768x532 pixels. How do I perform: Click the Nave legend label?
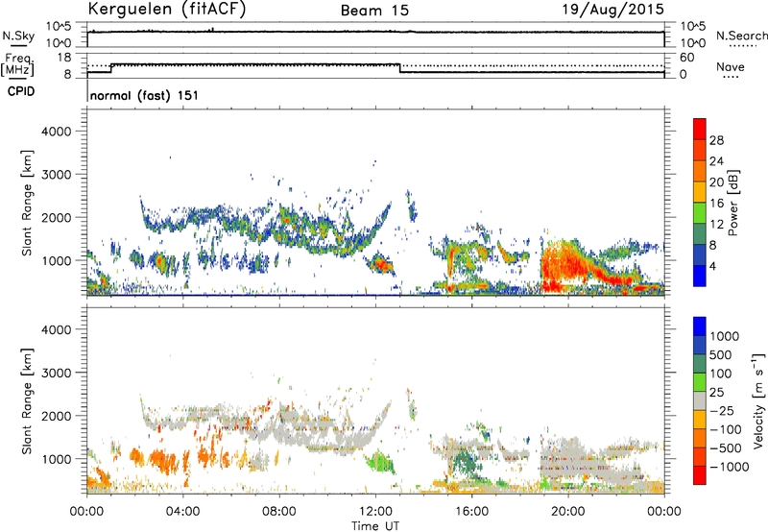[731, 66]
